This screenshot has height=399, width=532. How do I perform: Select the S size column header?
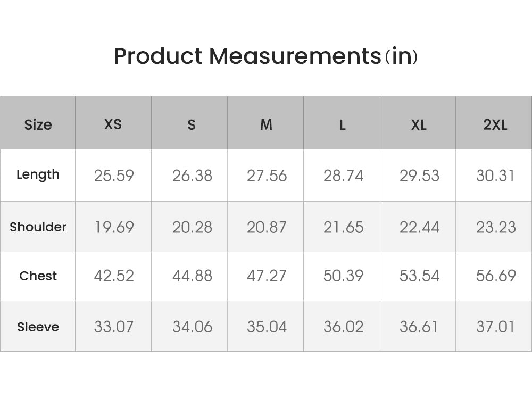point(192,125)
